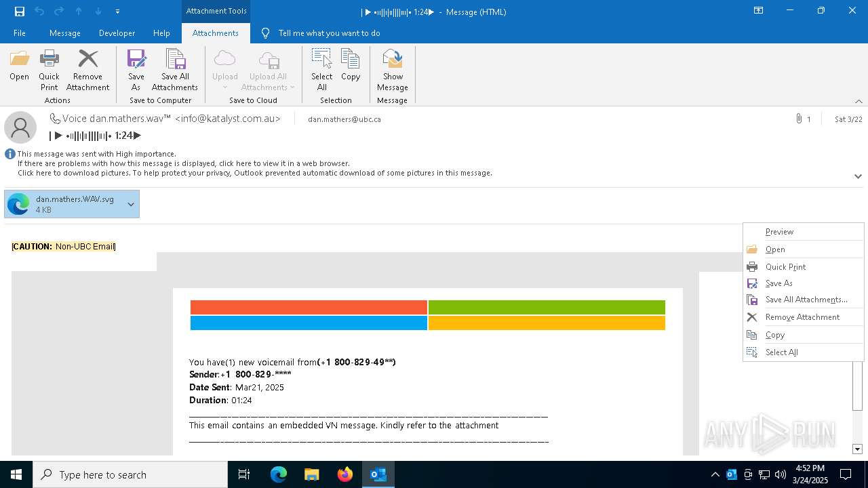Choose Select All in context menu

[x=804, y=352]
